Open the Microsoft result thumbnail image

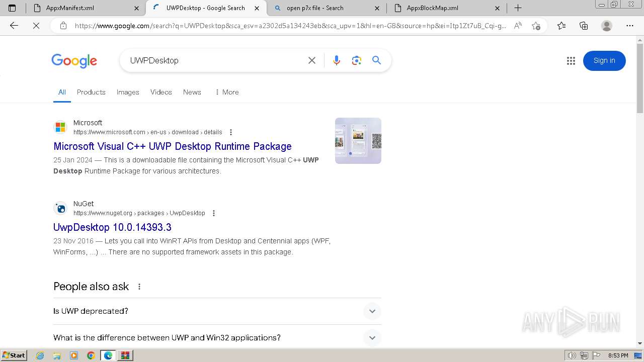click(x=358, y=141)
